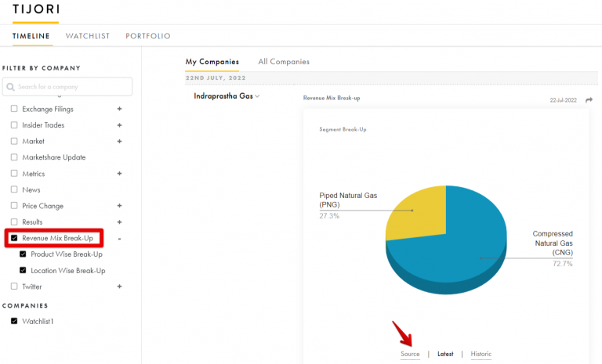Screen dimensions: 602x364
Task: Collapse the Revenue Mix Break-Up minus expander
Action: 119,238
